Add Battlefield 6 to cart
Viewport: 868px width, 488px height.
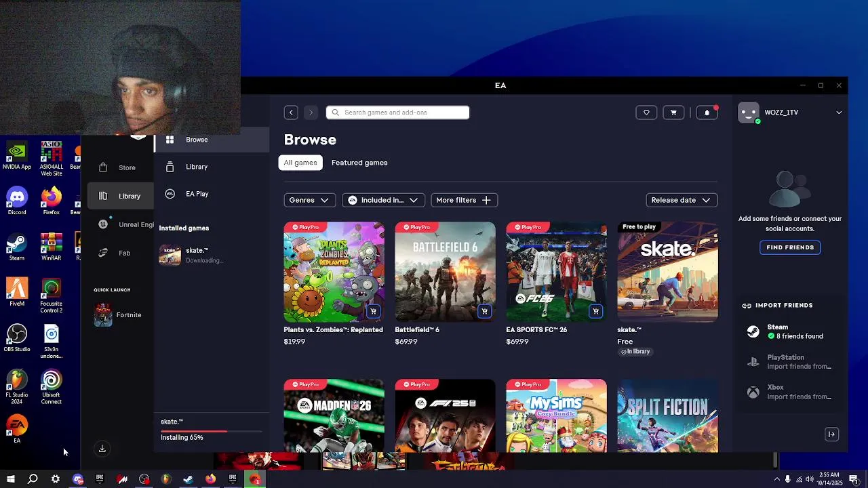click(x=484, y=312)
